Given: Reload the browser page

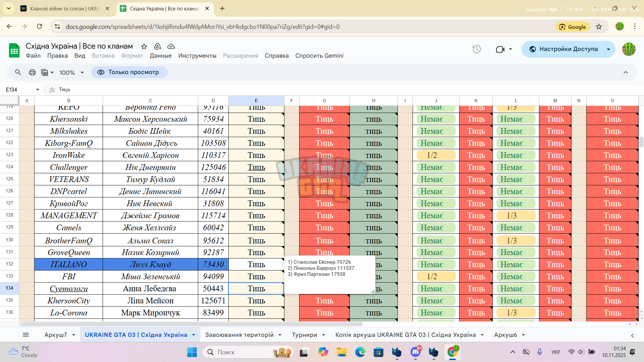Looking at the screenshot, I should pyautogui.click(x=40, y=26).
